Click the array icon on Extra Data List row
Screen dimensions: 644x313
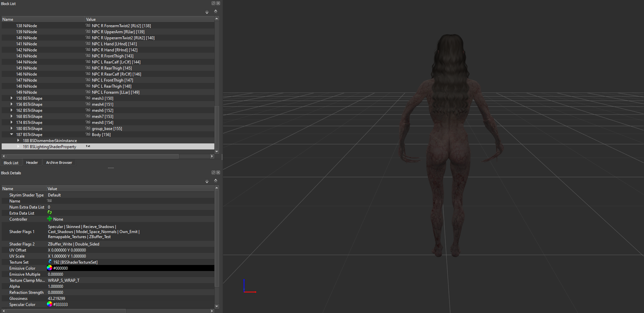[49, 213]
